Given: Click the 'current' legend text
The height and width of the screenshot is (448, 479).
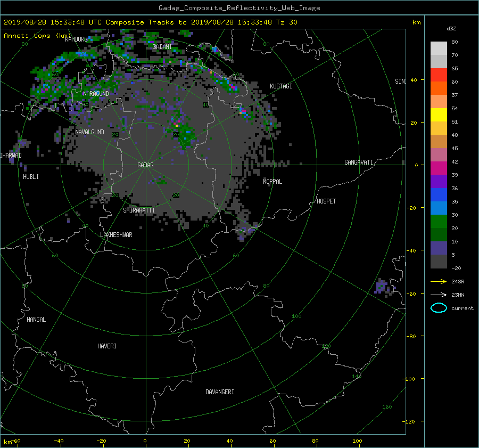Looking at the screenshot, I should [462, 308].
